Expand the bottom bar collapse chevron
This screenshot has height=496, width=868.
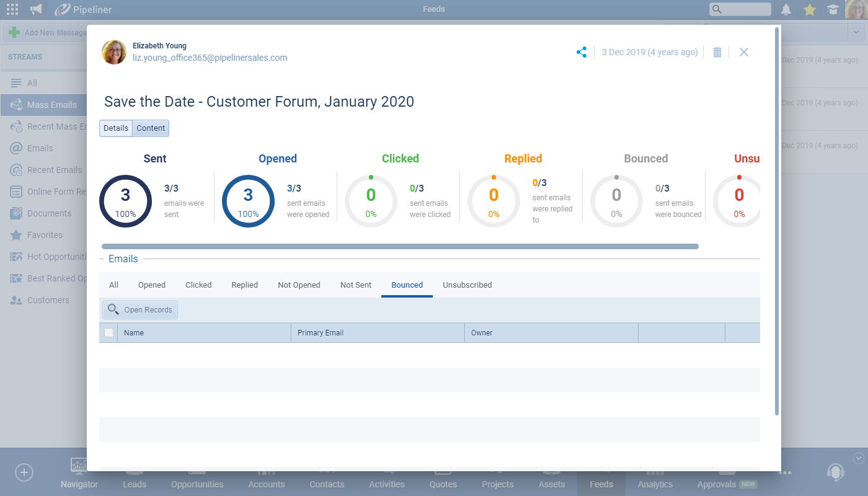tap(859, 458)
